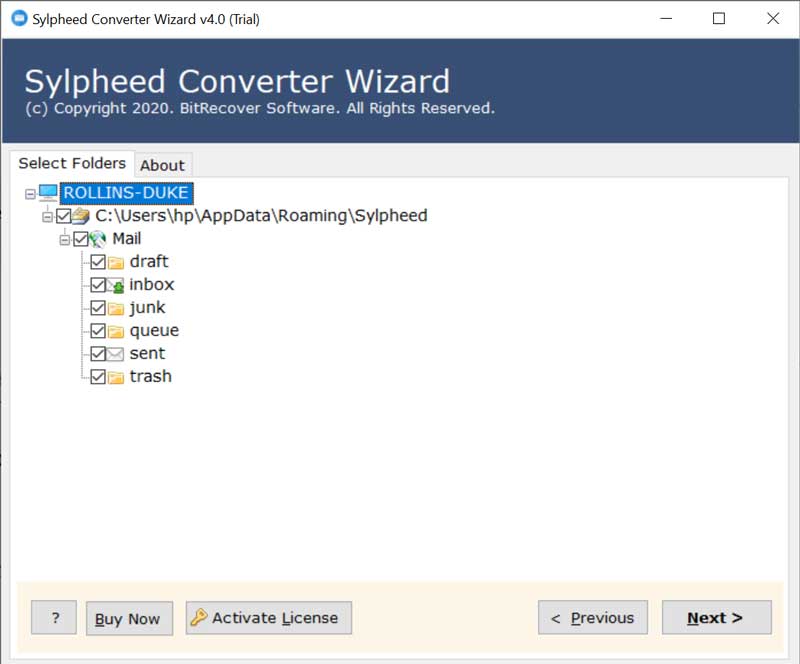The image size is (800, 664).
Task: Click the mailbox icon beside the Sylpheed path
Action: 81,216
